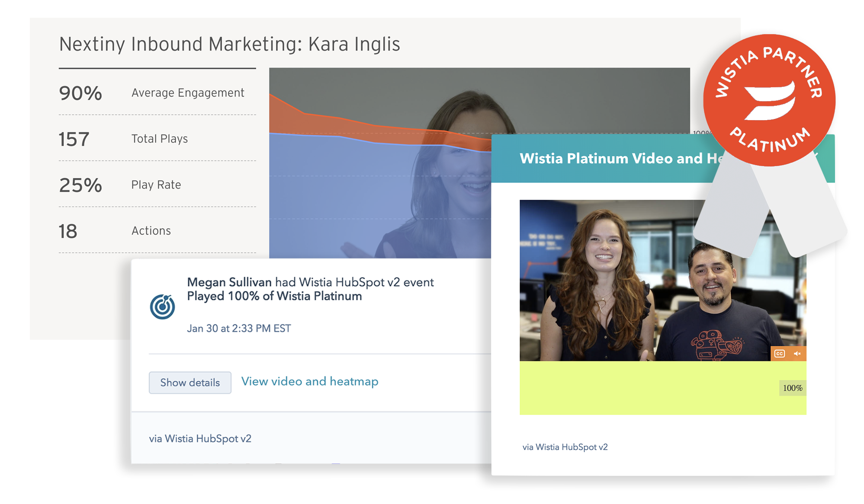Image resolution: width=864 pixels, height=504 pixels.
Task: Click 'via Wistia HubSpot v2' under heatmap video
Action: [x=565, y=447]
